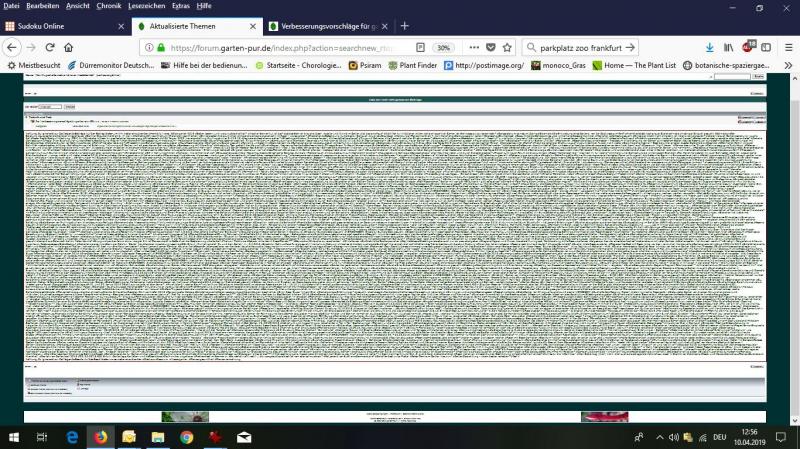800x449 pixels.
Task: Toggle reader view in address bar
Action: (420, 47)
